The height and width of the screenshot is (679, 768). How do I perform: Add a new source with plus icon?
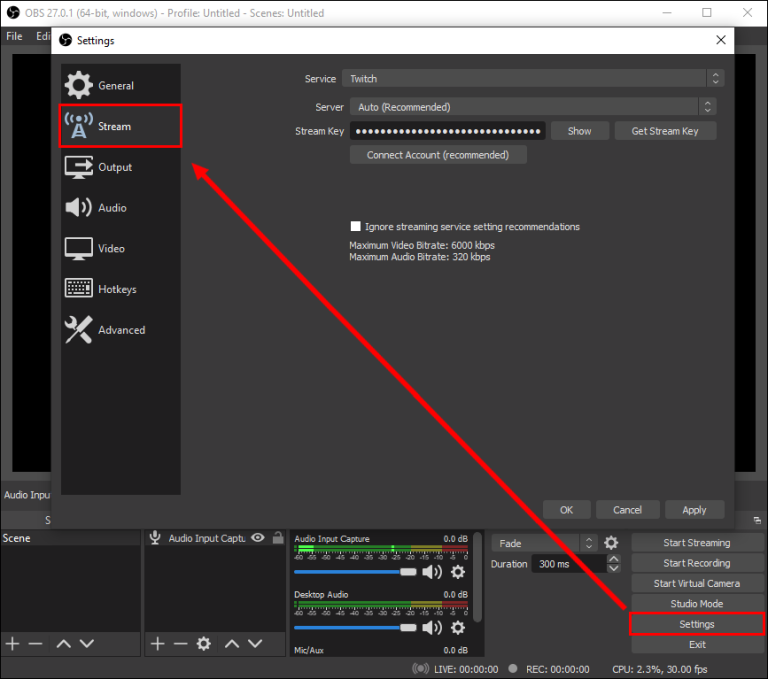(x=157, y=643)
